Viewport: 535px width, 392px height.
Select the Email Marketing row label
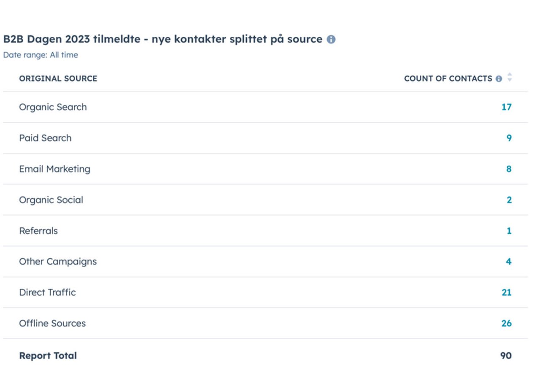tap(54, 169)
